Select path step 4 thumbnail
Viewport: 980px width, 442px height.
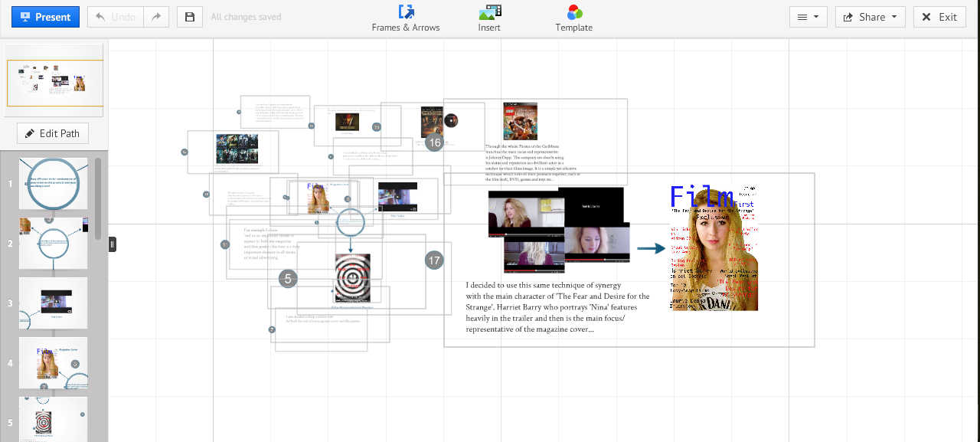tap(53, 363)
